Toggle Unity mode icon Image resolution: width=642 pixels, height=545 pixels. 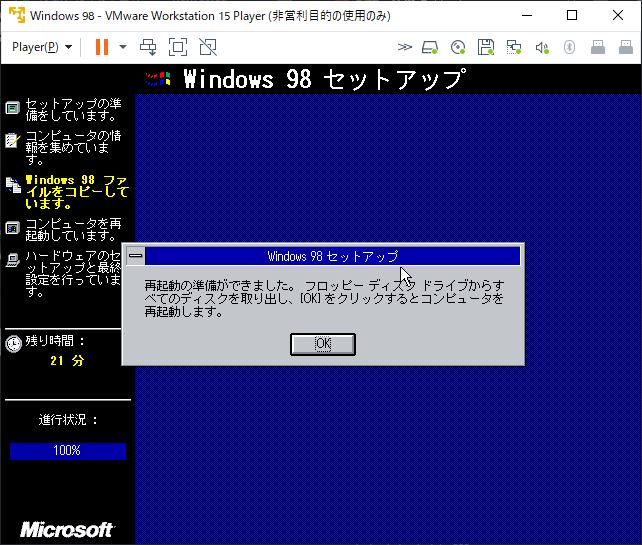point(208,47)
